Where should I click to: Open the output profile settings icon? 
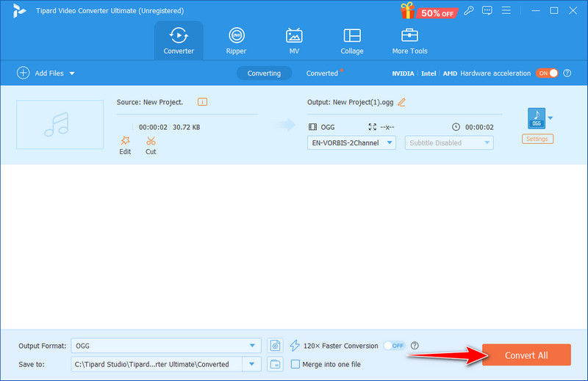275,346
